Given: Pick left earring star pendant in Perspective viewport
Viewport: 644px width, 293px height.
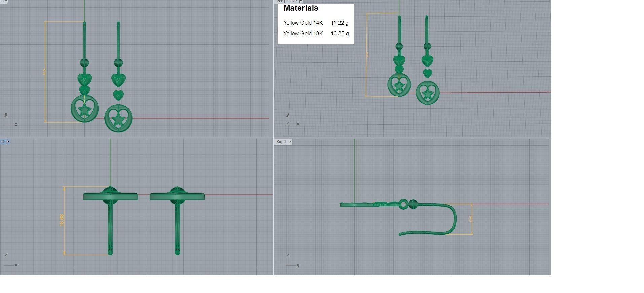Looking at the screenshot, I should click(399, 85).
